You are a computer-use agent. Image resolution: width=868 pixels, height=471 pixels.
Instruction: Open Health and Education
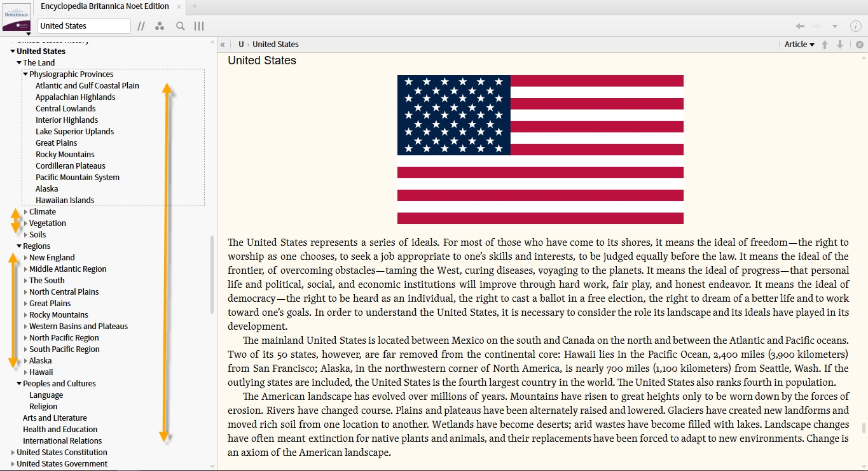pyautogui.click(x=60, y=430)
